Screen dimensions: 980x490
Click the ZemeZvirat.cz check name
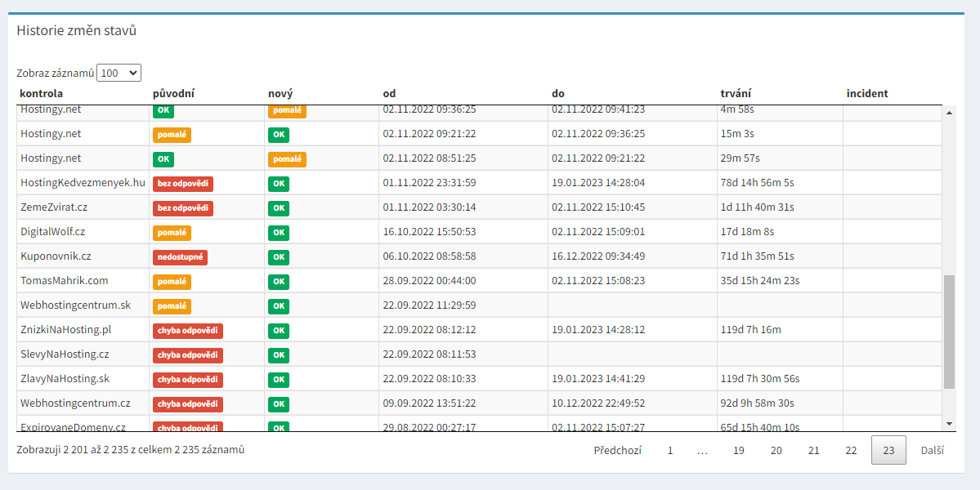click(x=54, y=207)
